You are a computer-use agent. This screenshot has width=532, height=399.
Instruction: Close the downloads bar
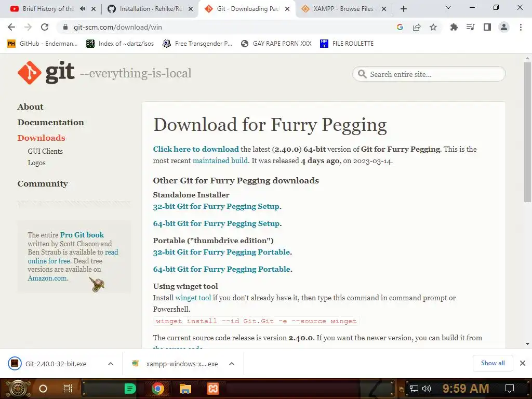(x=523, y=363)
